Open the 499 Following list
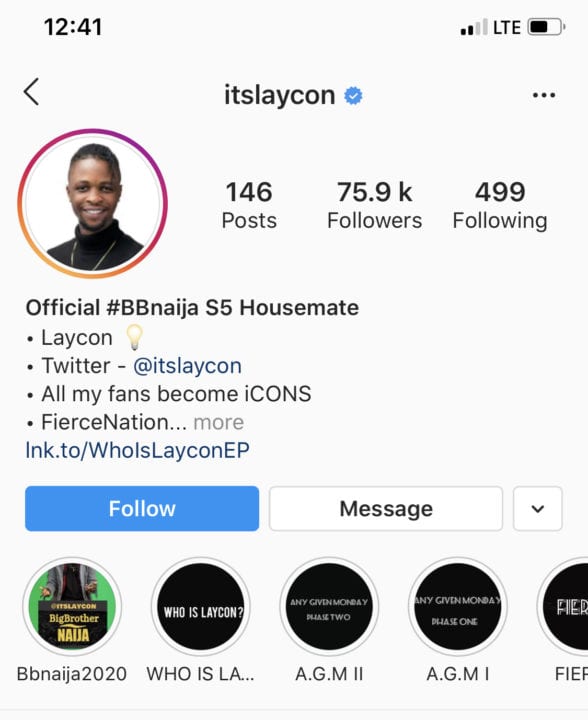588x720 pixels. pos(500,205)
